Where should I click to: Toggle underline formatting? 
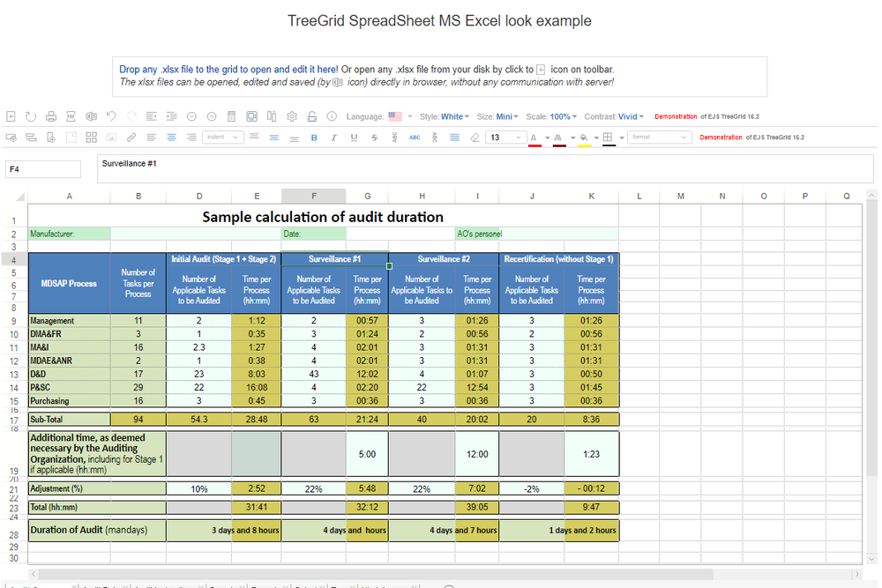(x=354, y=138)
